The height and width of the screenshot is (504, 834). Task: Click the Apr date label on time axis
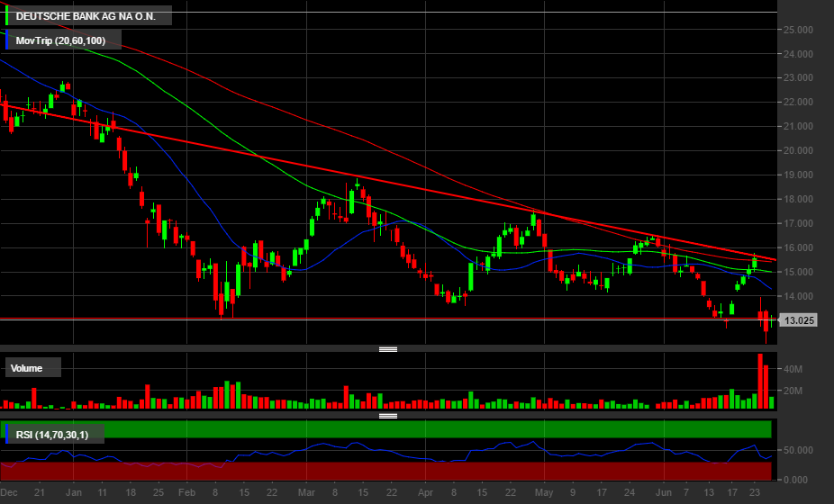click(425, 492)
